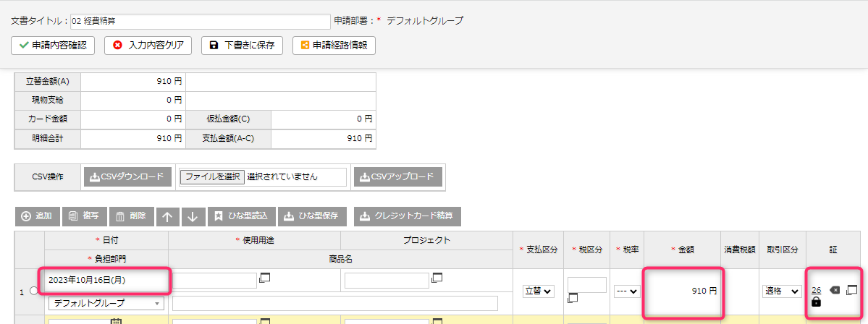Click the 追加 (add row) button
Viewport: 868px width, 324px height.
pyautogui.click(x=38, y=216)
